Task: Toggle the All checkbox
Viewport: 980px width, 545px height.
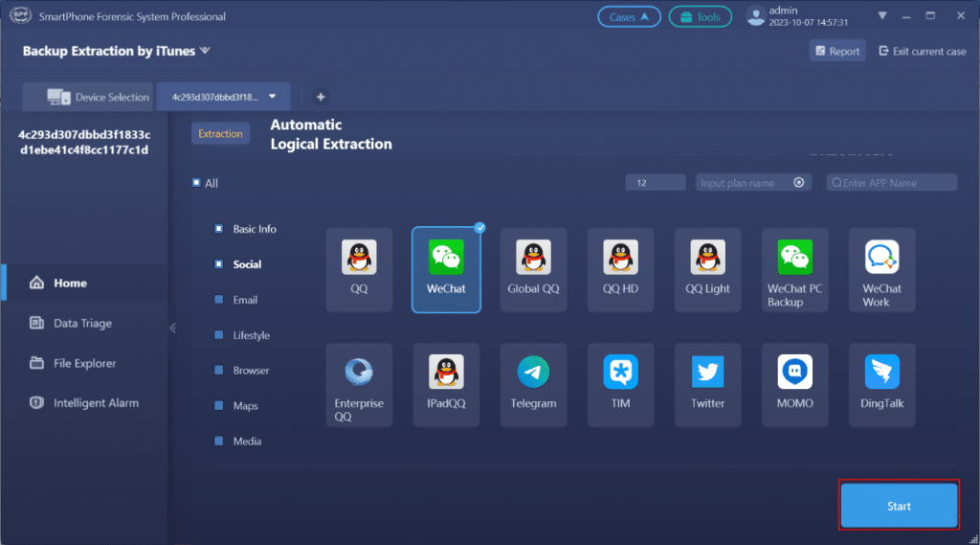Action: click(196, 183)
